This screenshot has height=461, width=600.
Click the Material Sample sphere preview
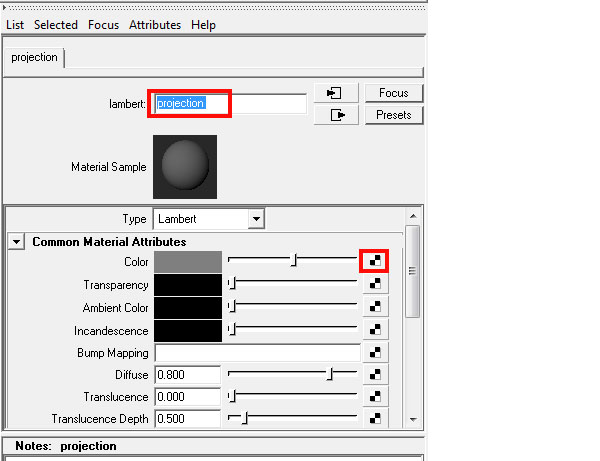(x=185, y=167)
